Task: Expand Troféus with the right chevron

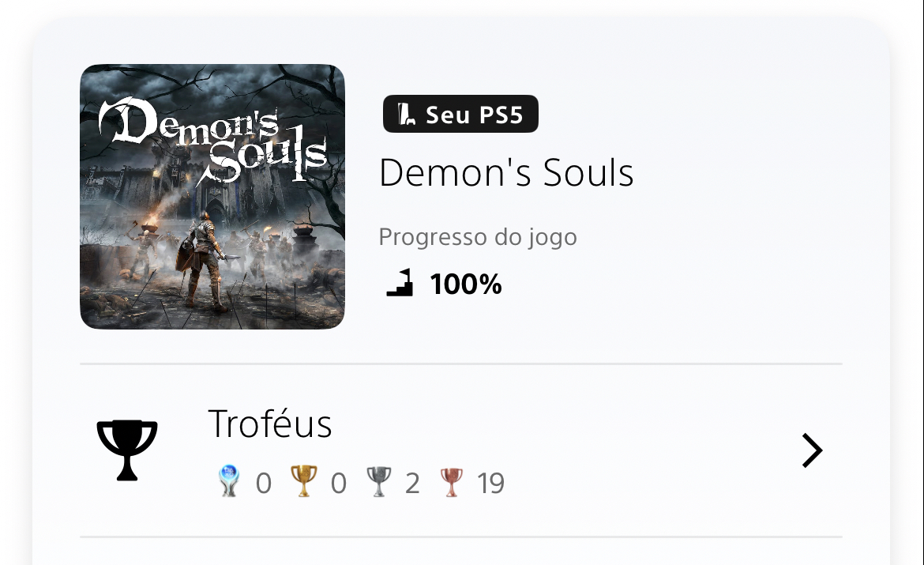Action: (x=812, y=450)
